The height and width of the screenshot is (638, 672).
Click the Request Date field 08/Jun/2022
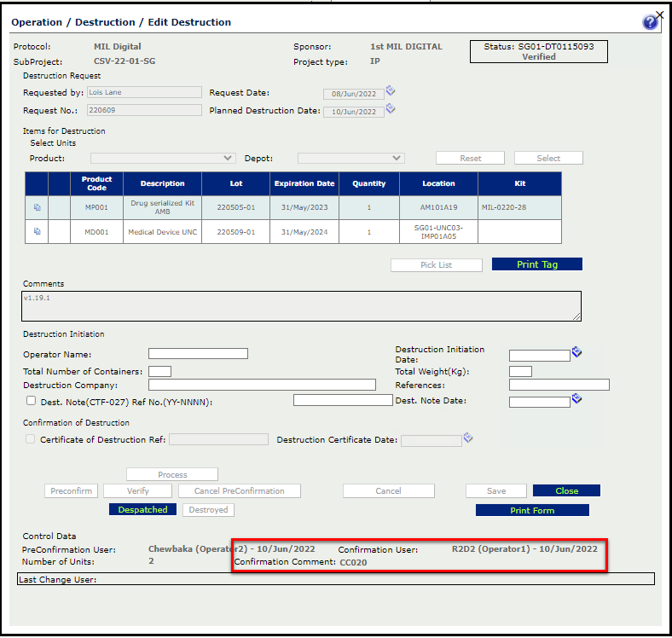354,94
